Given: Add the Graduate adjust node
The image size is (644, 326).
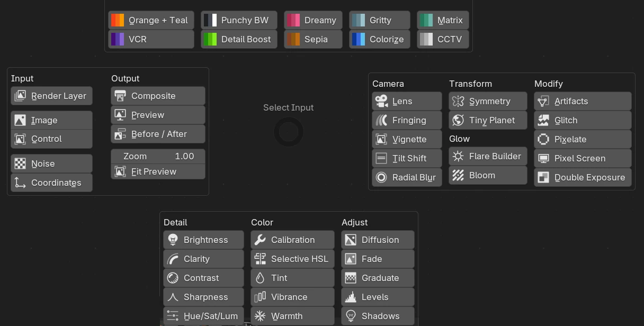Looking at the screenshot, I should pos(378,278).
